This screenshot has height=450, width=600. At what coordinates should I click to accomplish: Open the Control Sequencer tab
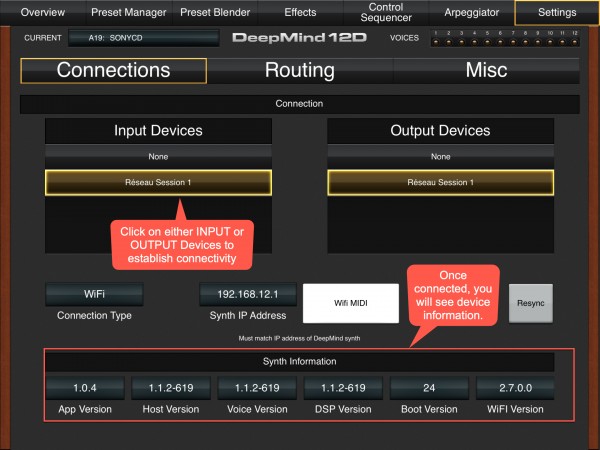(x=386, y=12)
